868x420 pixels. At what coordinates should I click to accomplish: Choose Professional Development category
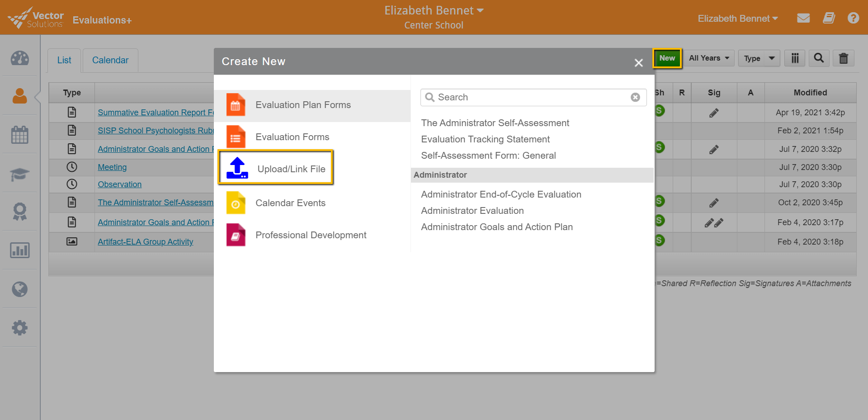point(311,235)
